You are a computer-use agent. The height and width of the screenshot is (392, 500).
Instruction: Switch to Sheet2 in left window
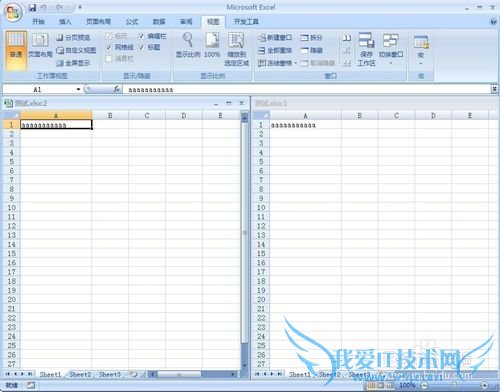coord(80,374)
